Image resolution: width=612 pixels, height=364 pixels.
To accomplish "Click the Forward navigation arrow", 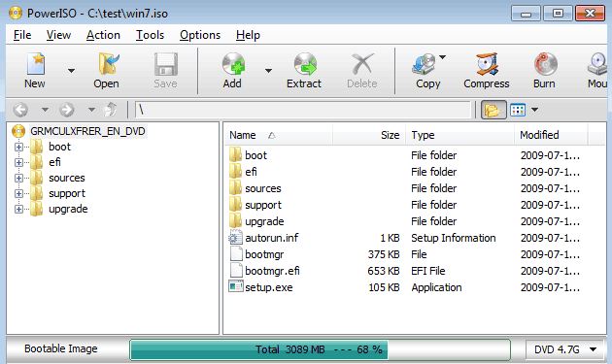I will 67,110.
